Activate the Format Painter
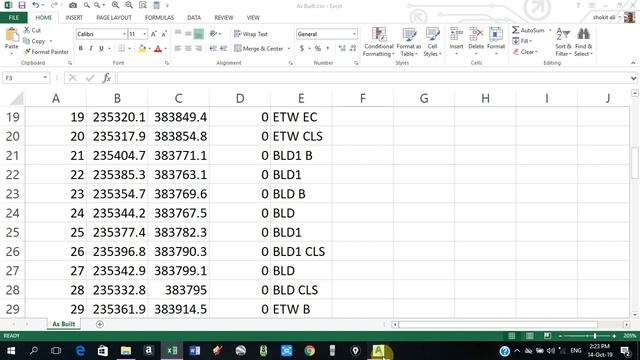 point(46,52)
